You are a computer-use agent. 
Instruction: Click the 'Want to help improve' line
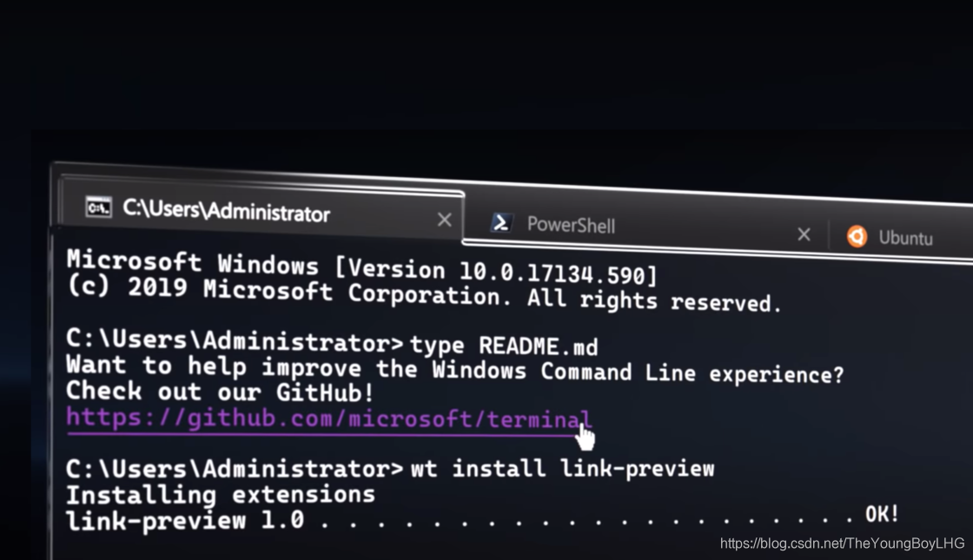pos(455,370)
